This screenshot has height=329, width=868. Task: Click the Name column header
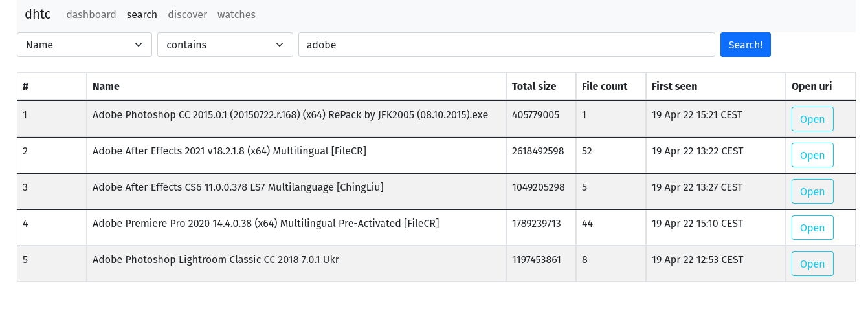point(106,86)
